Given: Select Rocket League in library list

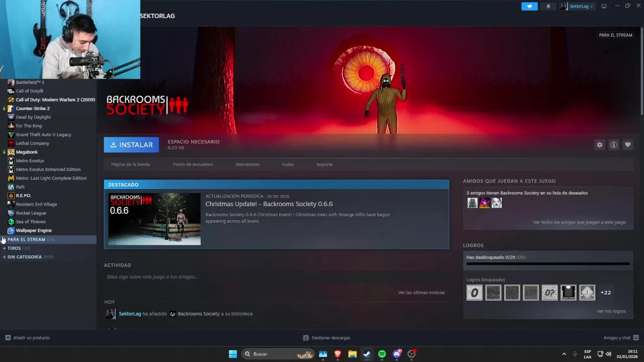Looking at the screenshot, I should (x=31, y=213).
